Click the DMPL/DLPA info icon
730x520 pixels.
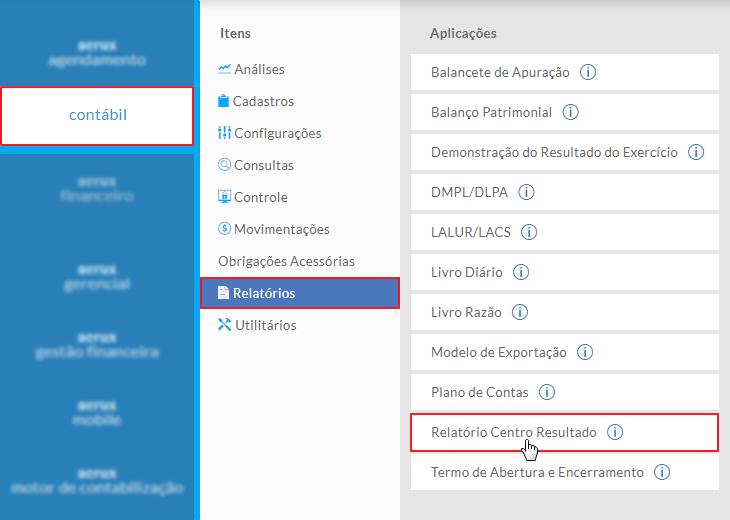[x=527, y=192]
